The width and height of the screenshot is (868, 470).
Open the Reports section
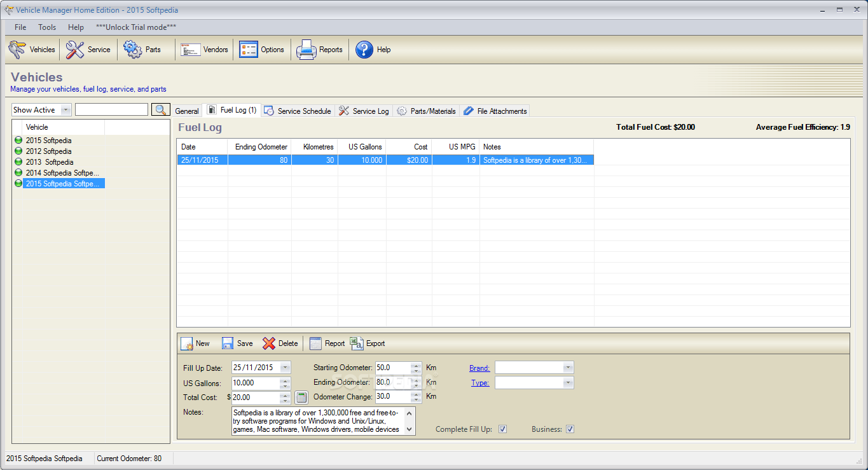[x=320, y=49]
